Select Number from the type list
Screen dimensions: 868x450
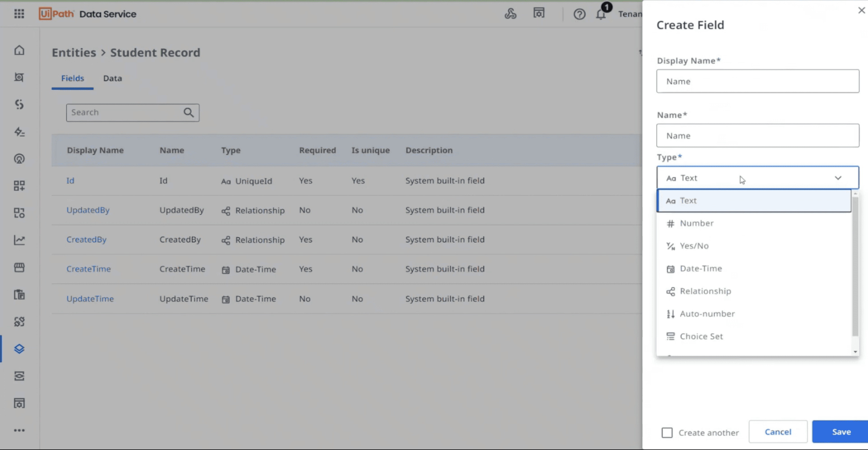tap(696, 223)
